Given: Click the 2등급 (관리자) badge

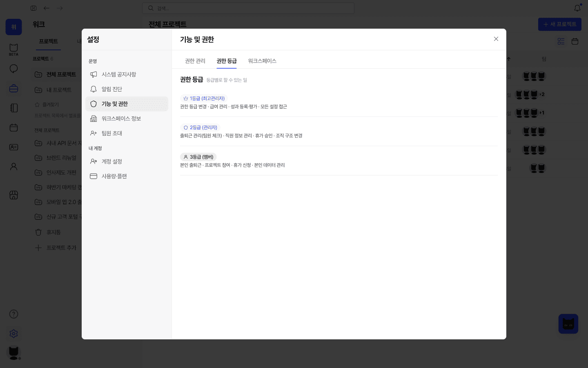Looking at the screenshot, I should (x=200, y=128).
